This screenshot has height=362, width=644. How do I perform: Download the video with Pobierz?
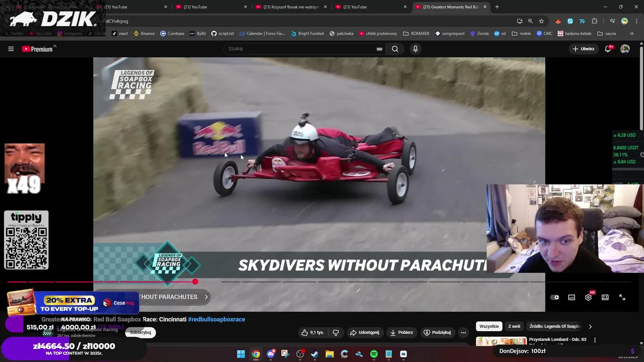coord(401,332)
